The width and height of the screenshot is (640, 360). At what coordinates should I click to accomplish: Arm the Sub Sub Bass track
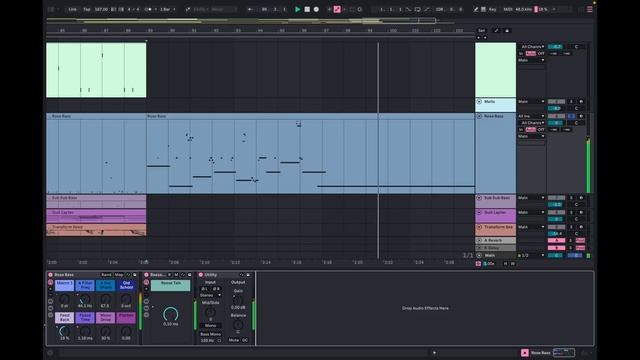tap(581, 198)
